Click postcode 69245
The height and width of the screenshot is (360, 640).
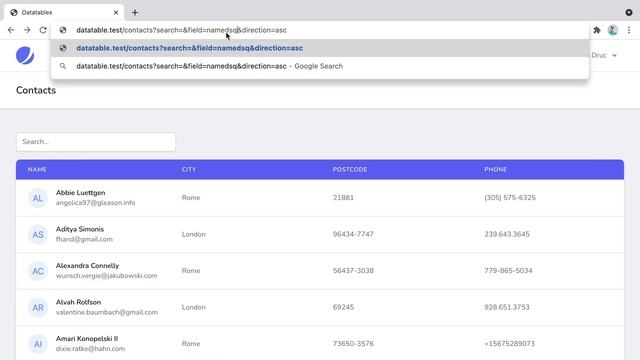343,307
